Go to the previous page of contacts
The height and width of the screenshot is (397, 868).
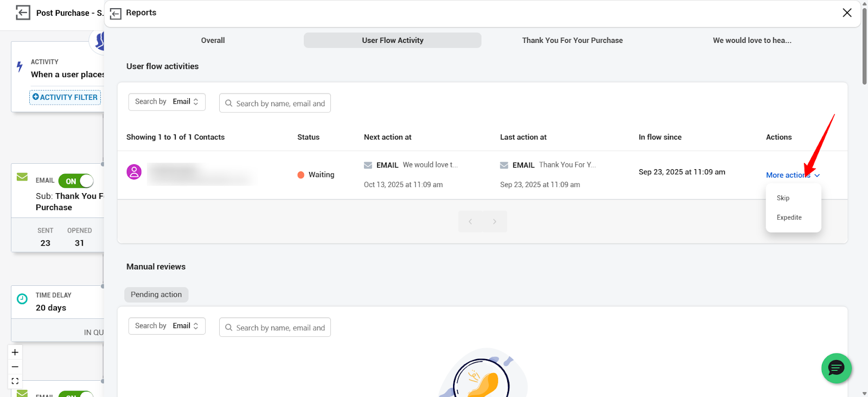(470, 221)
